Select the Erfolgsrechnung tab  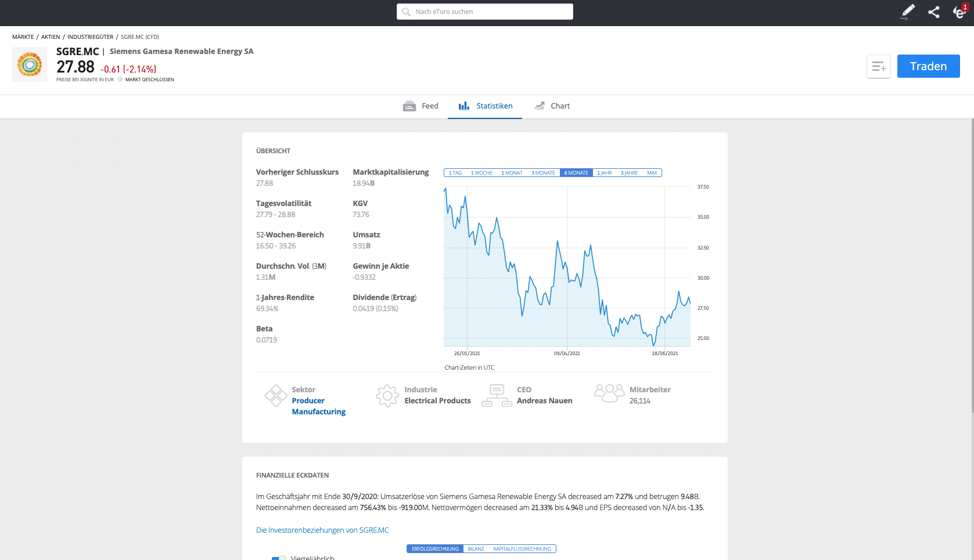coord(435,549)
